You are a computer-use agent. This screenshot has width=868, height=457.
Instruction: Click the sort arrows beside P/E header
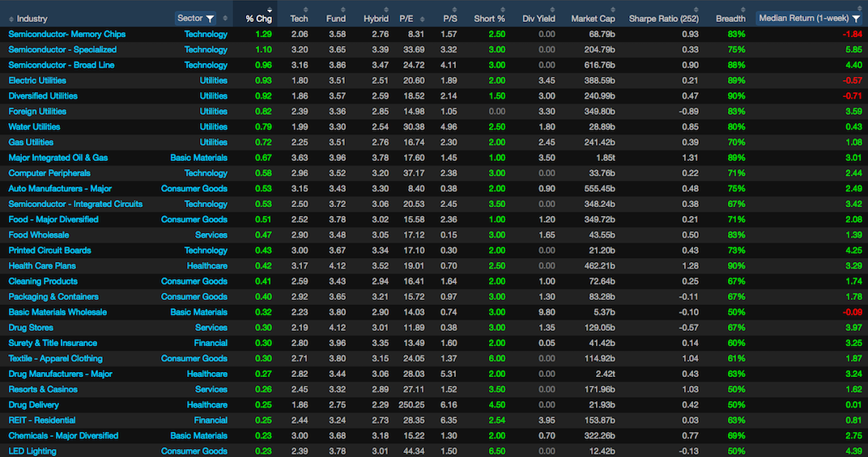[x=423, y=19]
